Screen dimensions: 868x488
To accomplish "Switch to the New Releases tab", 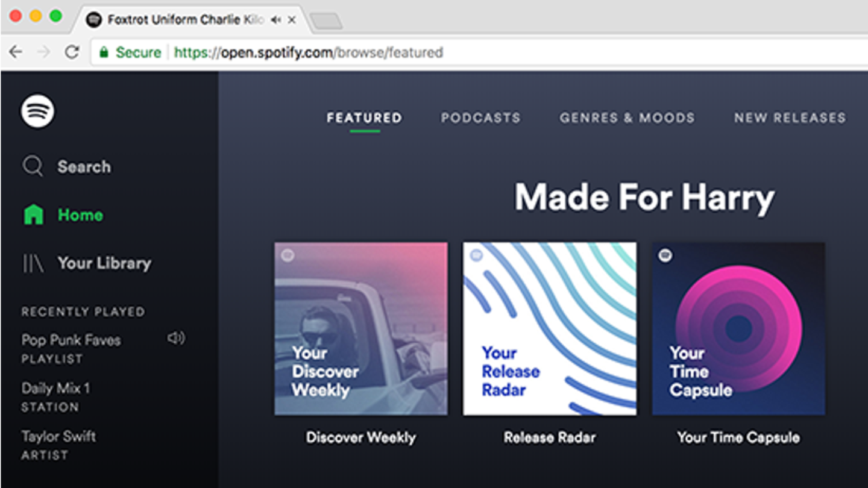I will pyautogui.click(x=790, y=117).
